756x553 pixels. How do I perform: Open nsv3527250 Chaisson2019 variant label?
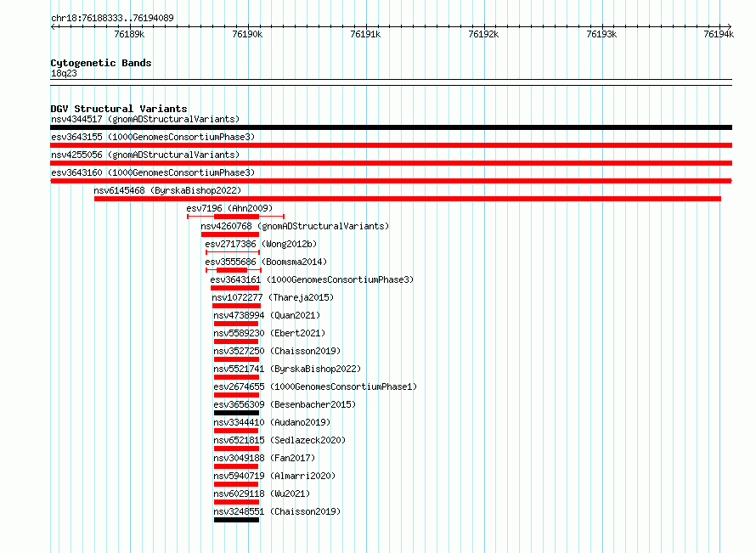point(277,351)
